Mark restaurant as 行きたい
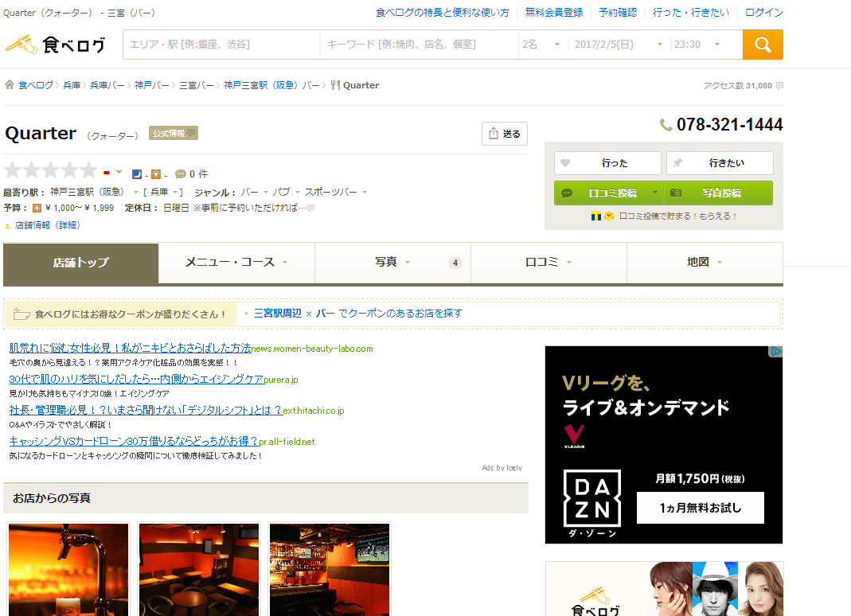 720,163
